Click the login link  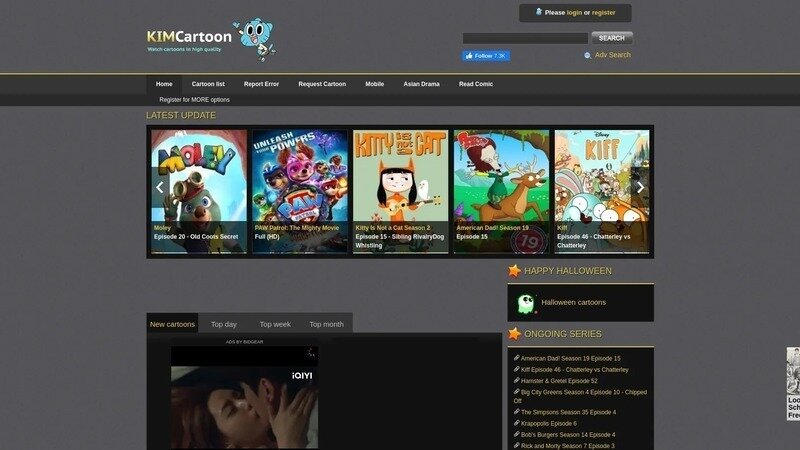pos(574,13)
